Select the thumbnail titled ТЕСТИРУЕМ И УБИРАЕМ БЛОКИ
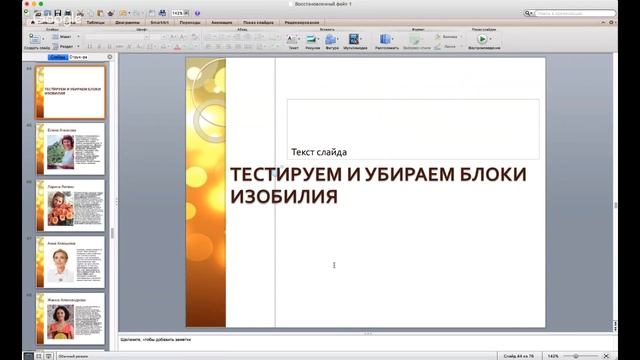The height and width of the screenshot is (360, 640). (x=70, y=92)
